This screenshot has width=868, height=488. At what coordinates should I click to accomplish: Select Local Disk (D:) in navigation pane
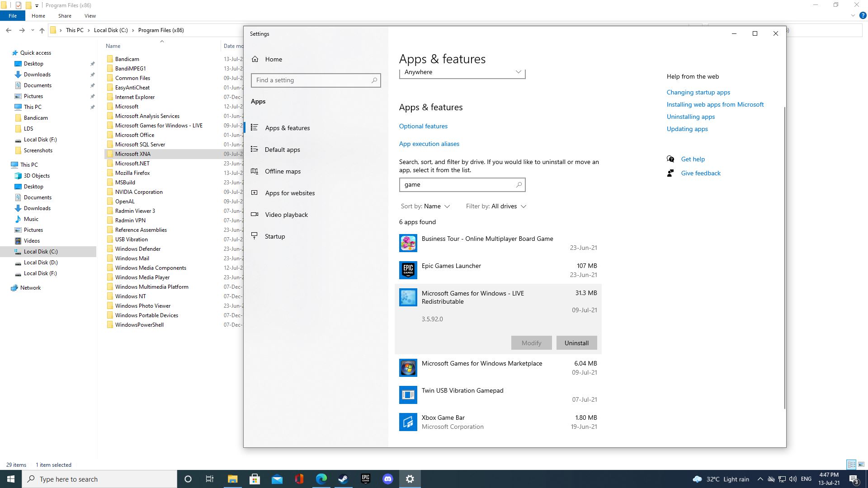coord(41,263)
